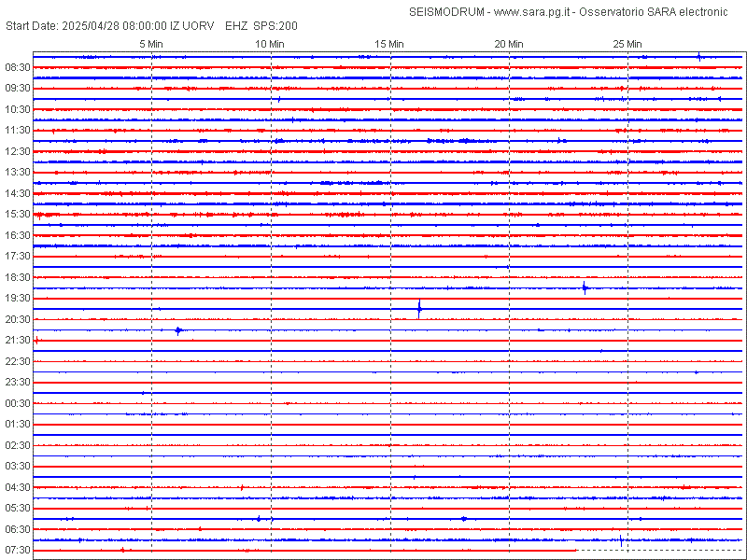747x560 pixels.
Task: Click the blue spike above 21:30 near 6 minutes
Action: tap(178, 330)
